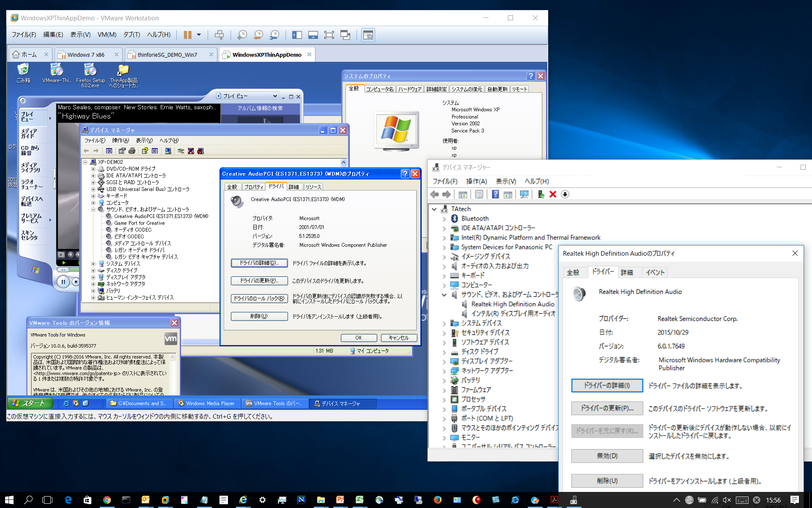Click ドライバーの詳細(I) in Realtek properties

pyautogui.click(x=607, y=386)
